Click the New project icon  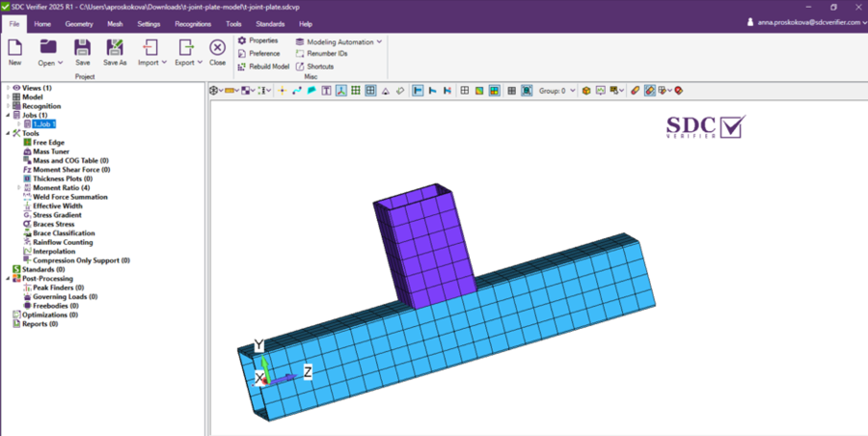[x=14, y=50]
